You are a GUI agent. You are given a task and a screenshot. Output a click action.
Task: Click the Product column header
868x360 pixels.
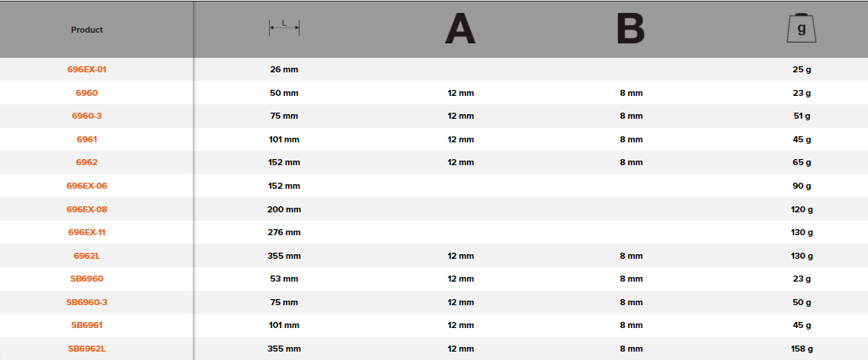(x=87, y=30)
